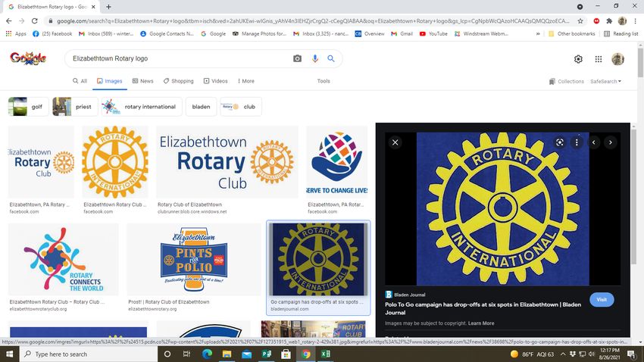Screen dimensions: 644x362
Task: Open the Windows Start menu
Action: 9,354
